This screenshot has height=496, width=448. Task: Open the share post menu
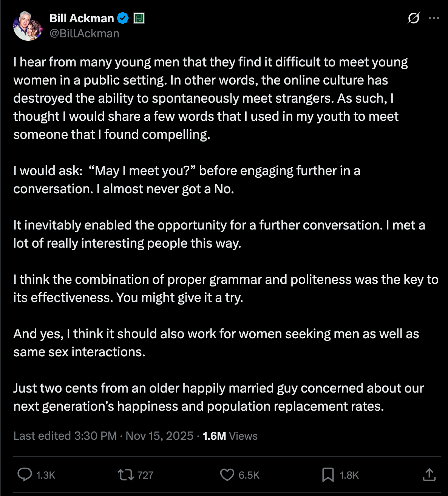pos(429,474)
